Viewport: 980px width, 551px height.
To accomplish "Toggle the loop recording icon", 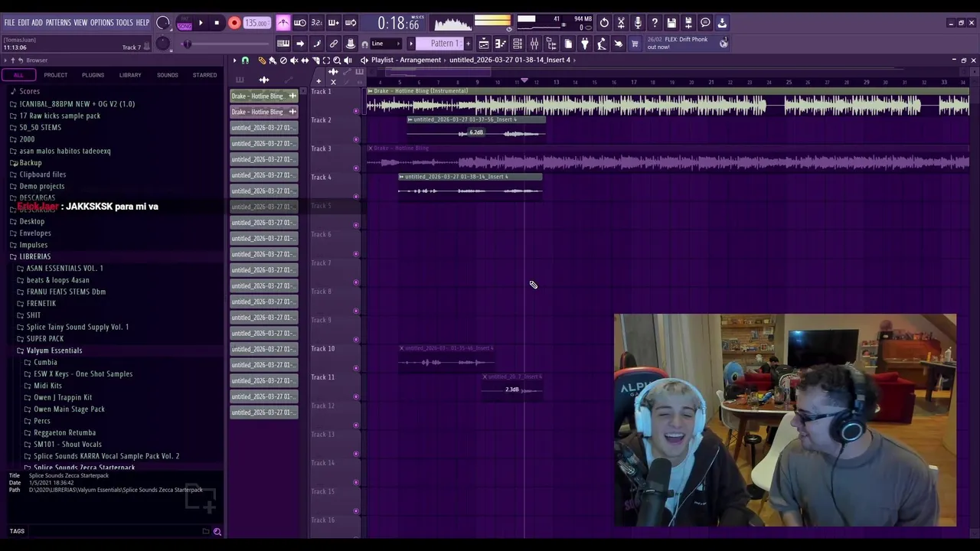I will [351, 23].
